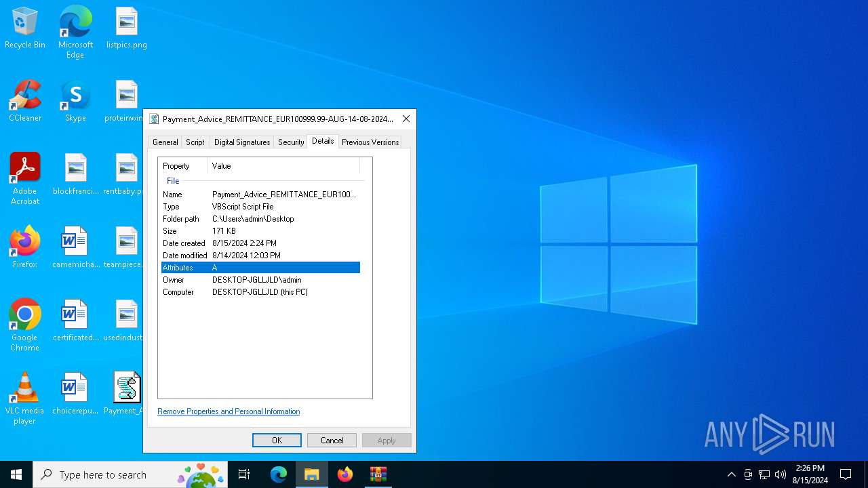Image resolution: width=868 pixels, height=488 pixels.
Task: Select the Type VBScript Script File row
Action: tap(260, 207)
